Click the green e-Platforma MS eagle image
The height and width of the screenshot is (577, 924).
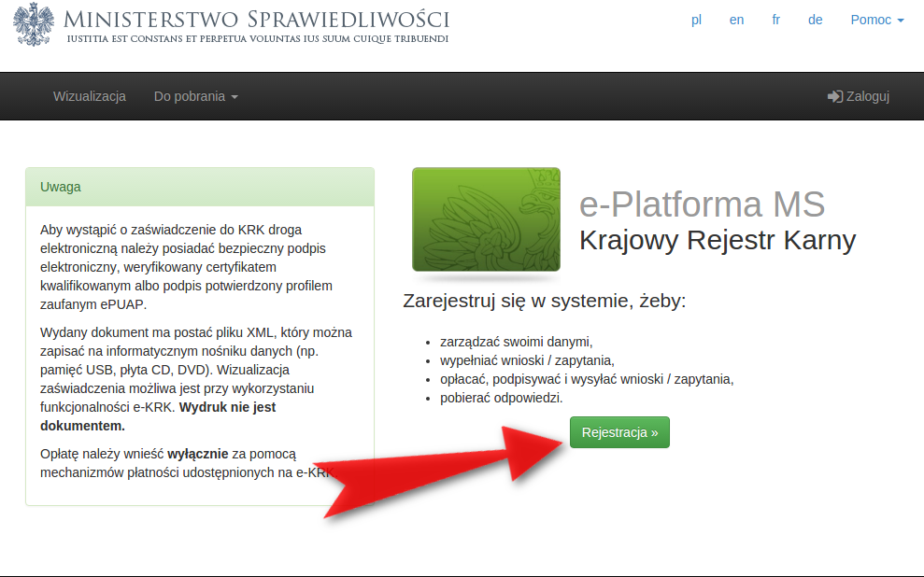click(x=486, y=219)
